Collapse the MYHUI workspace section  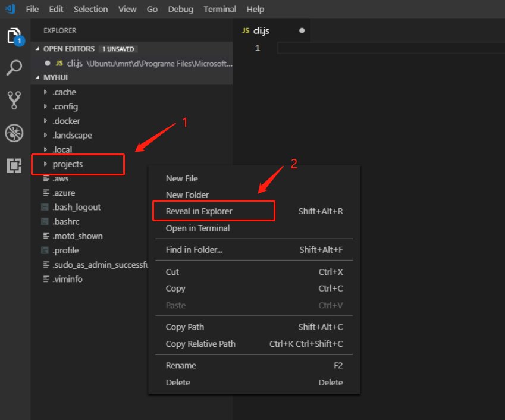click(x=39, y=77)
